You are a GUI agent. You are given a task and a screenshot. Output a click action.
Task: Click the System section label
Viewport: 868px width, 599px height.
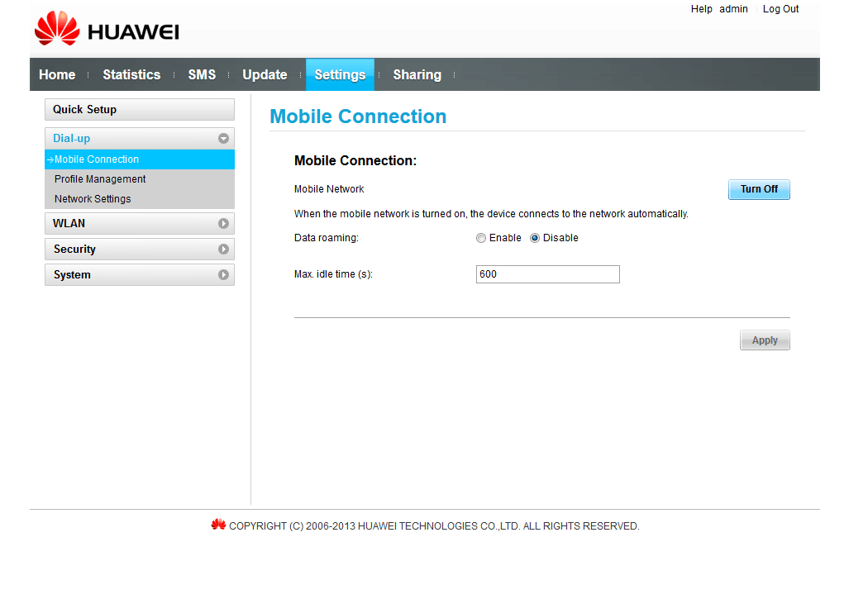72,275
